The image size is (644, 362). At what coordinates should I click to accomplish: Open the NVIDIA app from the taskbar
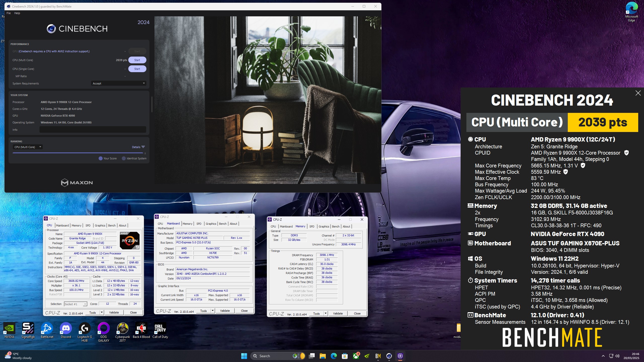pos(367,356)
